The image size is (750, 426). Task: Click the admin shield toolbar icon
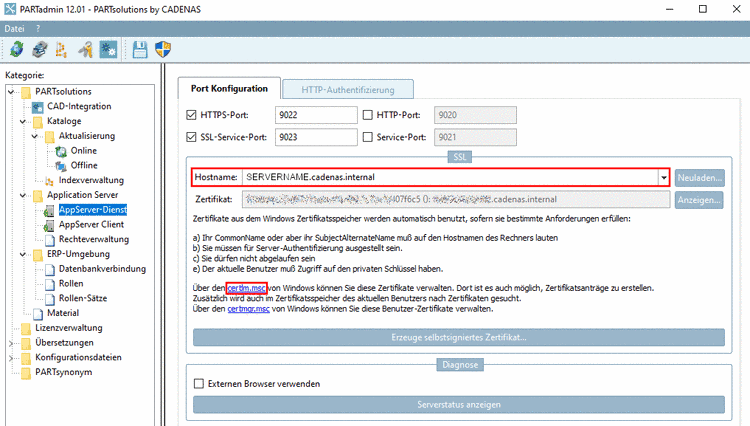click(x=163, y=49)
